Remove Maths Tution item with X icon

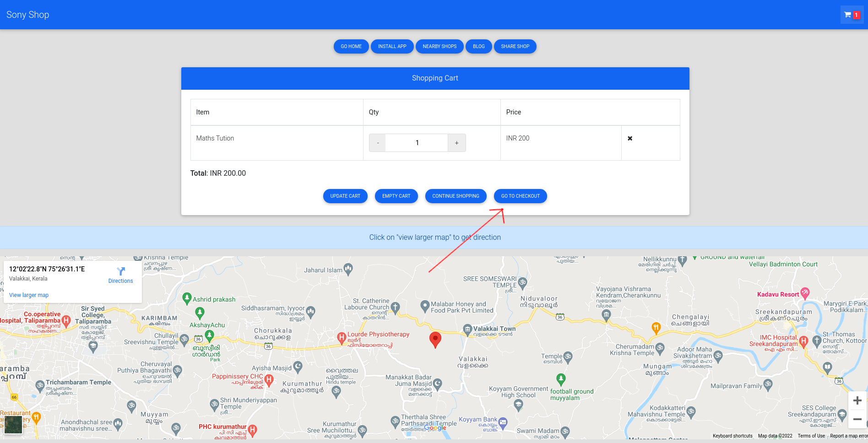pos(630,138)
